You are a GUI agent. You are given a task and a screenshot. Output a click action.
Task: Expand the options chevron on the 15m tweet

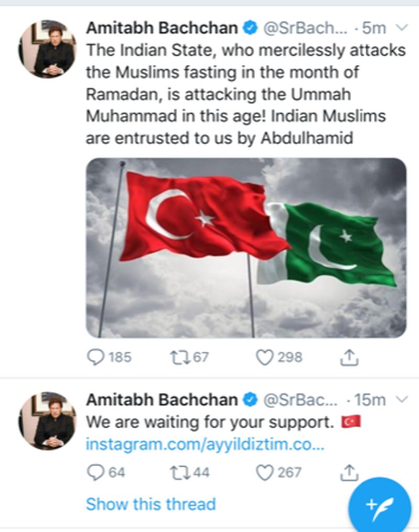(x=401, y=399)
